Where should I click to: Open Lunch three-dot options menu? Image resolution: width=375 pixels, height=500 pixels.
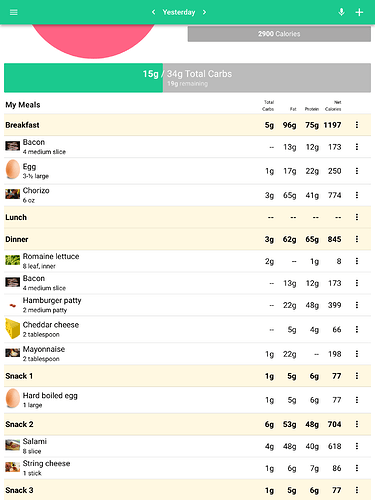pyautogui.click(x=357, y=217)
